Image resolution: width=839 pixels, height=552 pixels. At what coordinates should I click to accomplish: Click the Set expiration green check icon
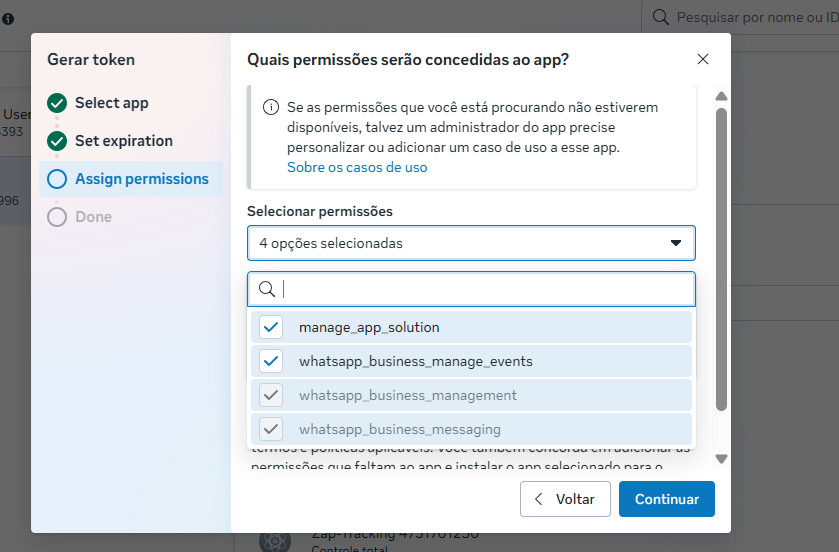[57, 141]
